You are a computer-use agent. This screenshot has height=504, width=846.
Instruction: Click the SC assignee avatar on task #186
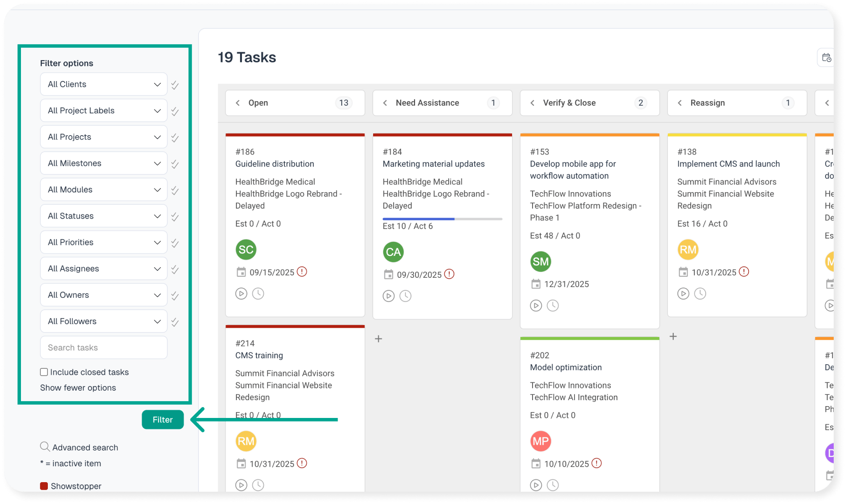pos(246,249)
